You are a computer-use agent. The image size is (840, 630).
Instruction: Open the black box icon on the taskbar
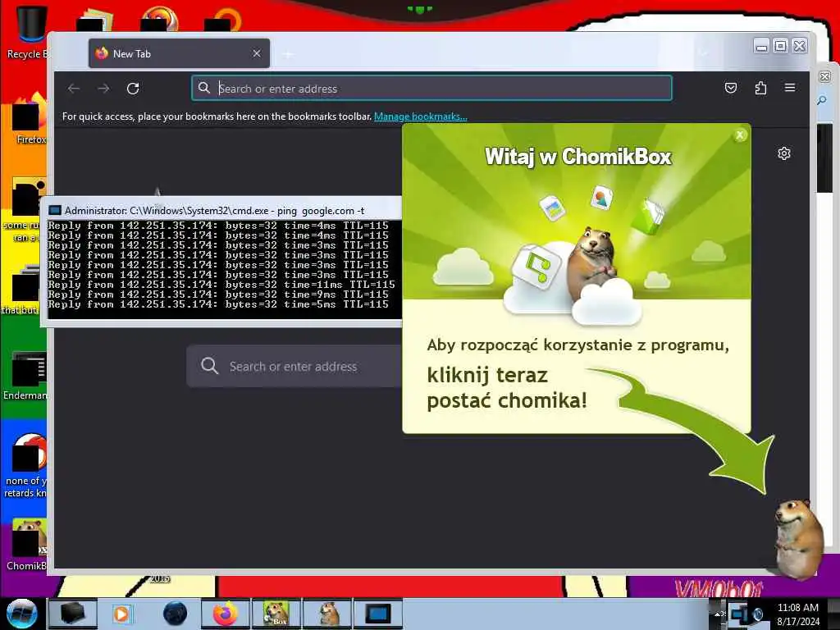click(x=73, y=614)
